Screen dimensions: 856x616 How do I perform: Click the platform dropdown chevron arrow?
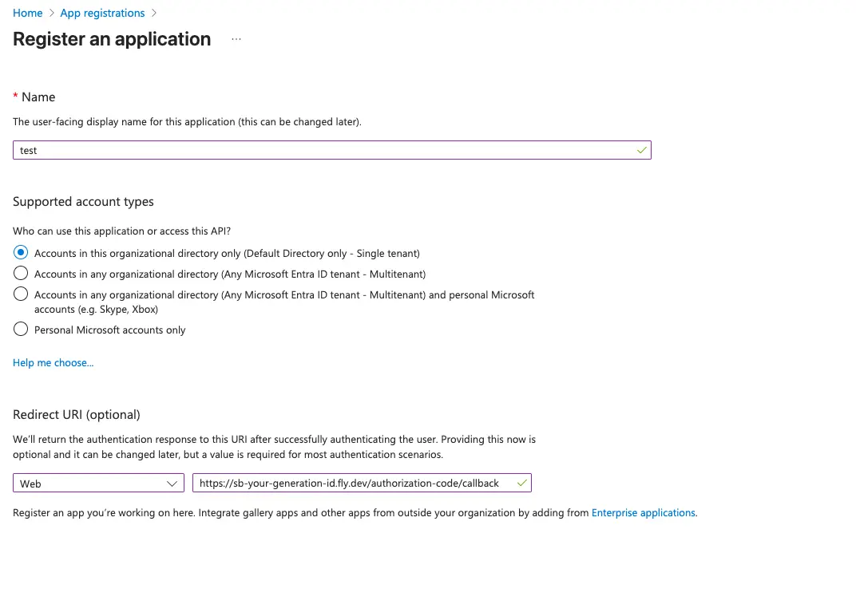(172, 484)
